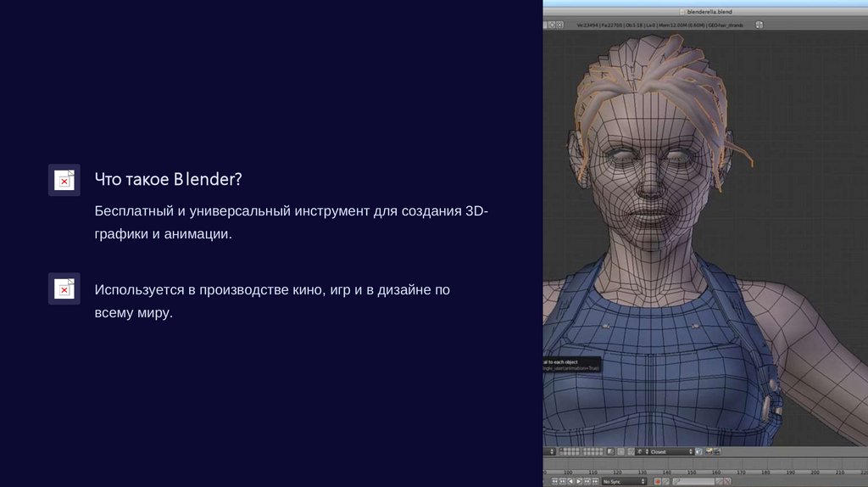Click frame 100 on the timeline ruler
868x487 pixels.
coord(568,473)
